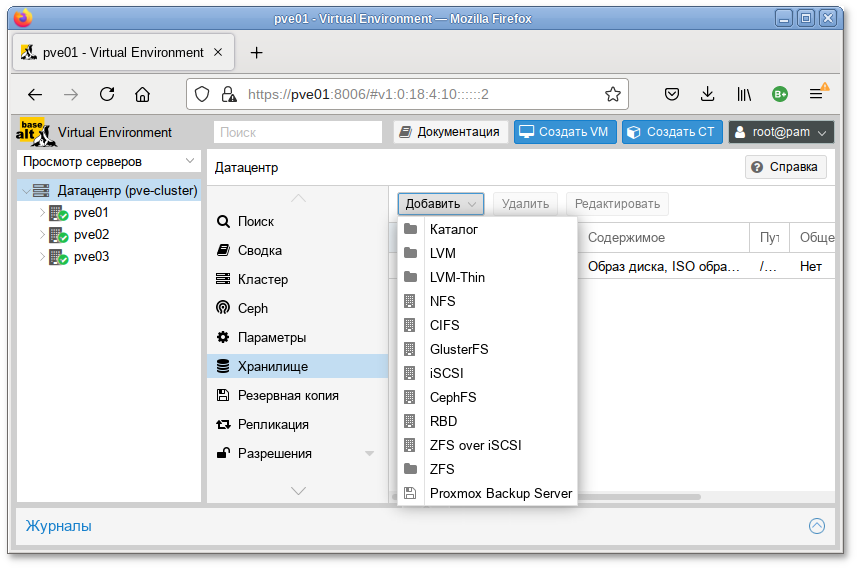Close the pve01 Virtual Environment tab
This screenshot has height=568, width=857.
[x=218, y=52]
